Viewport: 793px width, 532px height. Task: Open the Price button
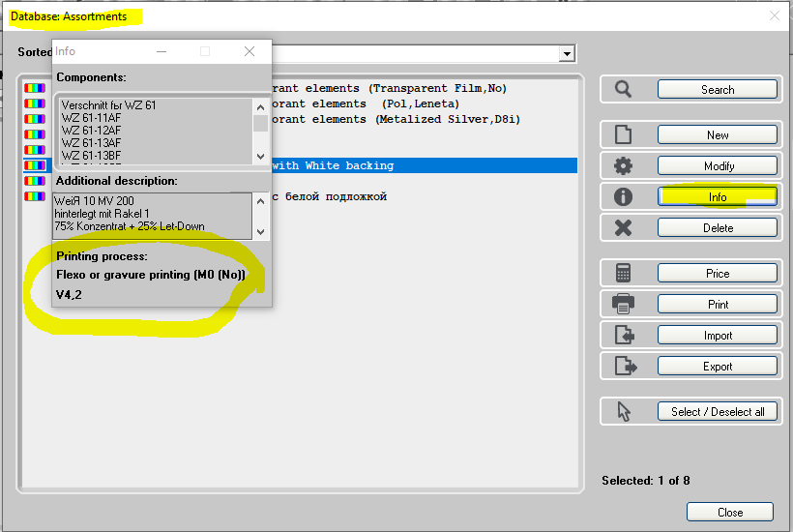click(x=718, y=273)
